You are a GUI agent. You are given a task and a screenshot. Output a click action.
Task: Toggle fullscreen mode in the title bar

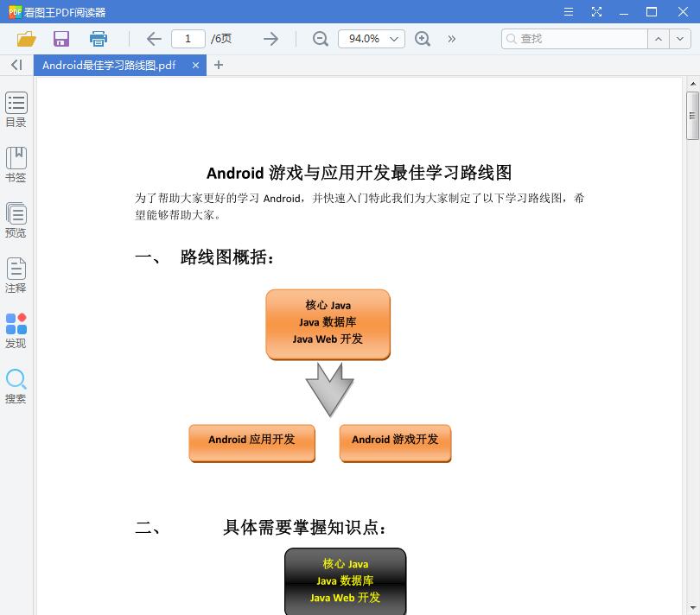pos(596,12)
